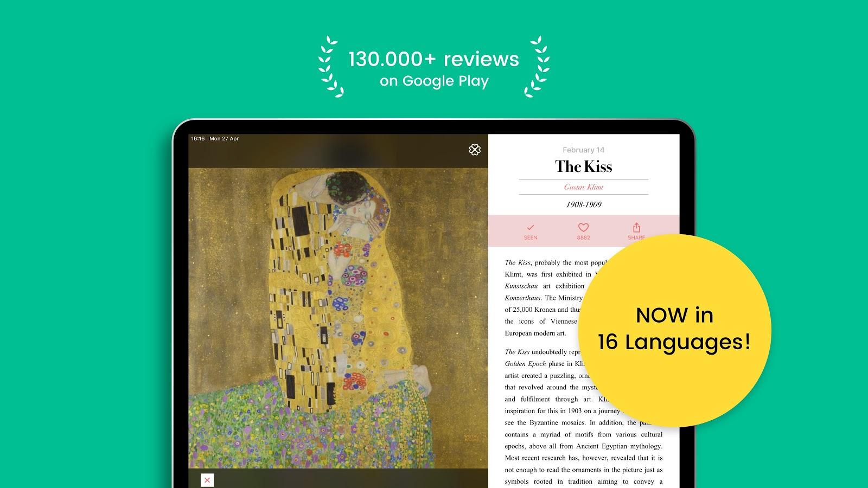Click the left laurel wreath icon
Viewport: 868px width, 488px height.
click(x=330, y=67)
